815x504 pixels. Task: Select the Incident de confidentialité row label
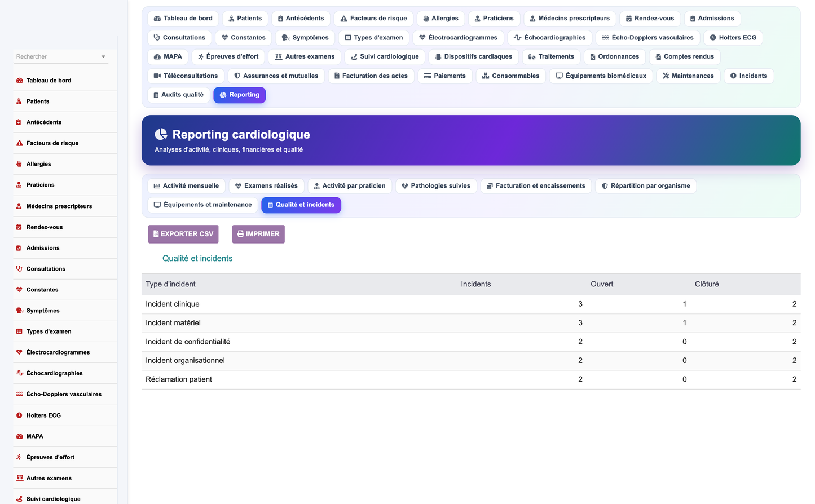click(188, 342)
